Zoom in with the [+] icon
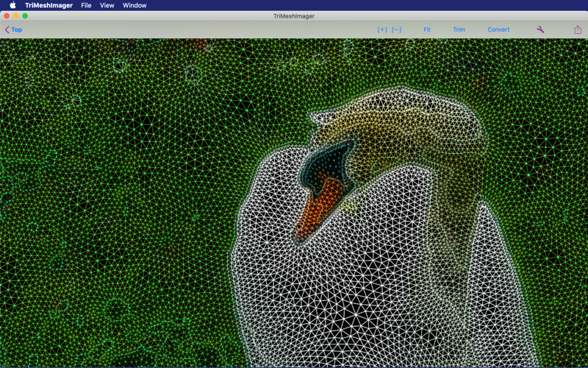 pos(382,29)
